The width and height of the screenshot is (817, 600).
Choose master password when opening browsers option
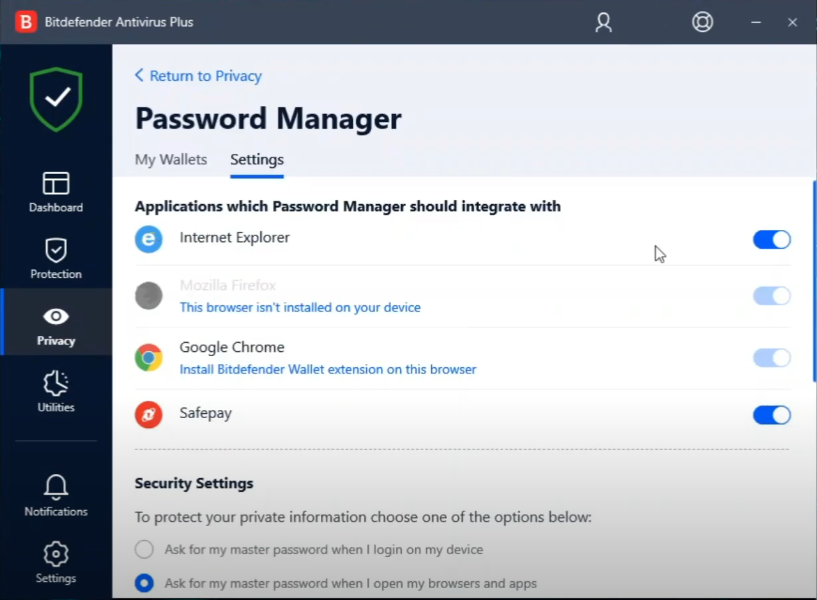point(145,583)
